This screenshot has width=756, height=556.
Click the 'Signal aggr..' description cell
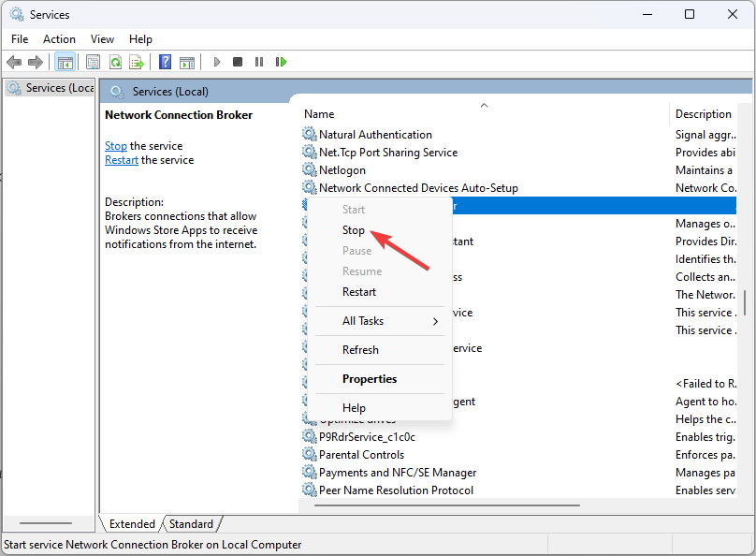pyautogui.click(x=705, y=135)
